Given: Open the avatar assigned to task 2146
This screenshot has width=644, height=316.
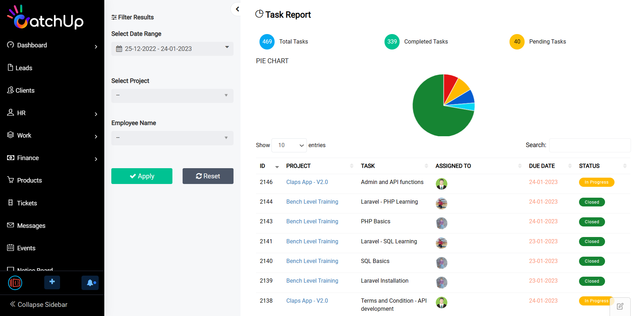Looking at the screenshot, I should (x=441, y=184).
